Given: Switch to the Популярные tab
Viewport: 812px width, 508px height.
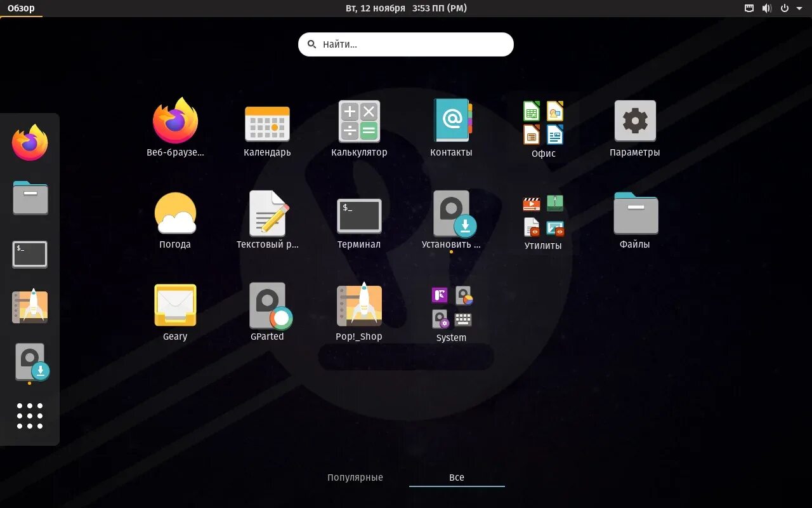Looking at the screenshot, I should click(x=355, y=478).
